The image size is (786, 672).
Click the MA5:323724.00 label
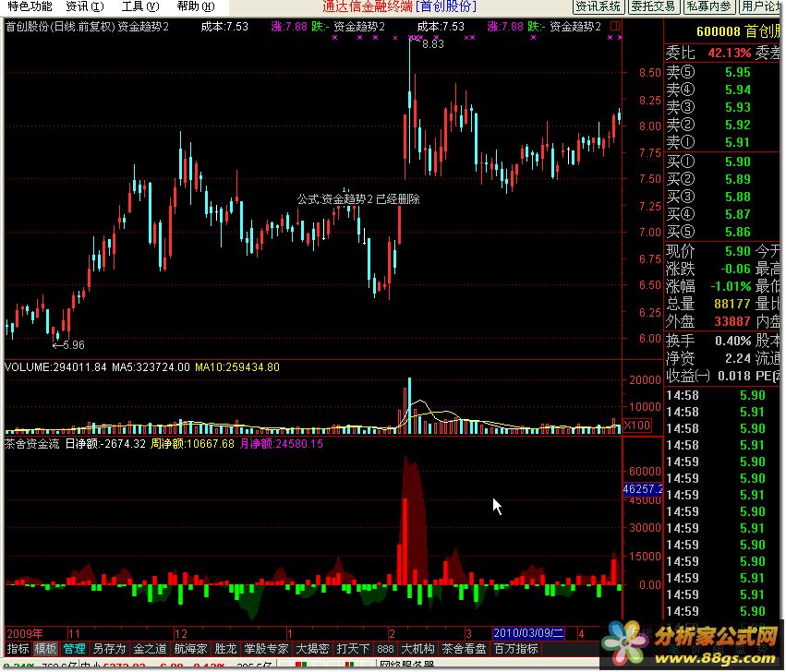click(x=151, y=366)
